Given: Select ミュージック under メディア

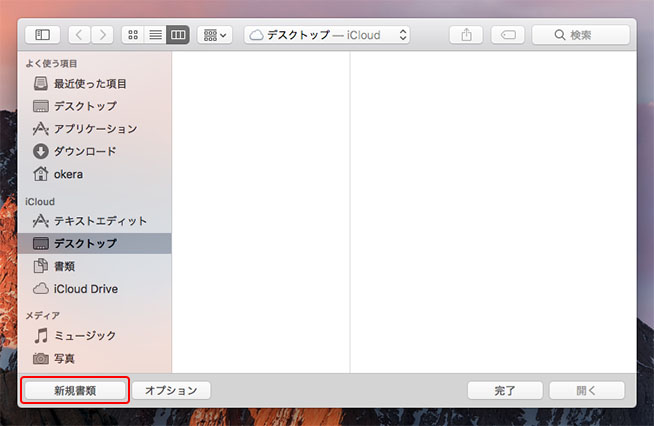Looking at the screenshot, I should pos(95,335).
